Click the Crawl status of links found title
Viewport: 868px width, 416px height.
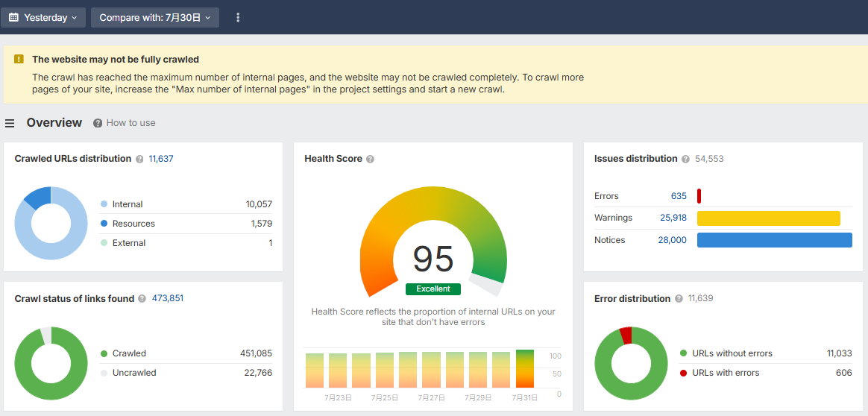tap(74, 299)
